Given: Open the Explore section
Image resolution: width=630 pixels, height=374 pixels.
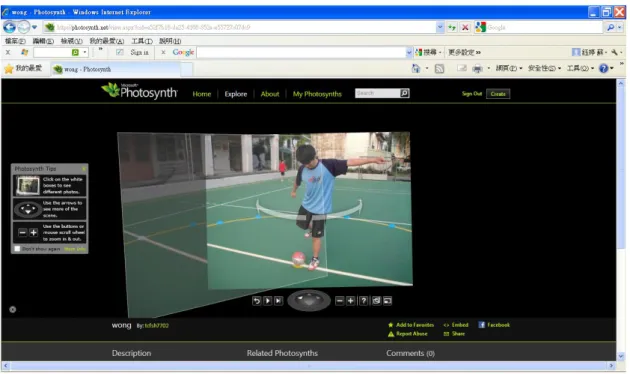Looking at the screenshot, I should [x=235, y=94].
